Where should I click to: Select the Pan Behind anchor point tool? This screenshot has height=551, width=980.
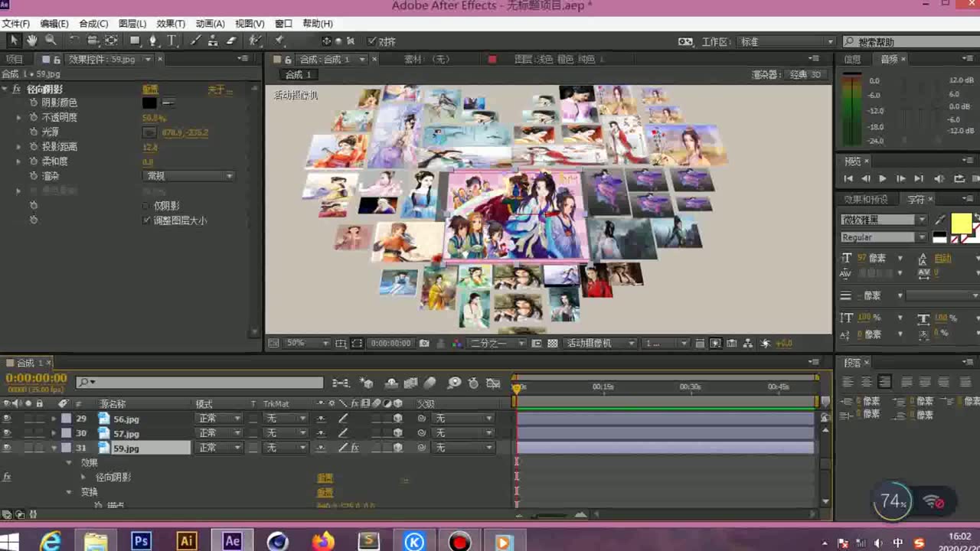pyautogui.click(x=111, y=41)
